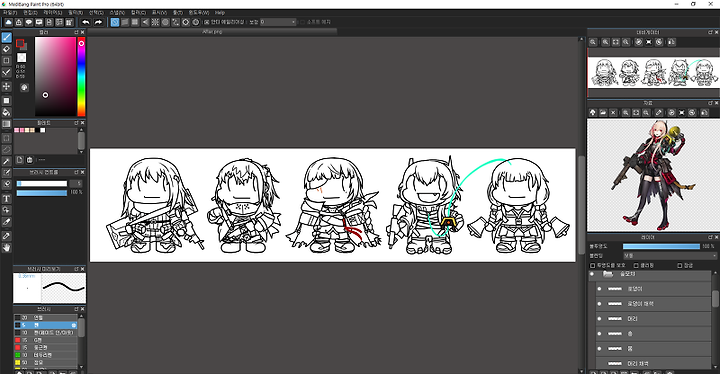The width and height of the screenshot is (720, 374).
Task: Click the Undo arrow in the top toolbar
Action: [86, 22]
